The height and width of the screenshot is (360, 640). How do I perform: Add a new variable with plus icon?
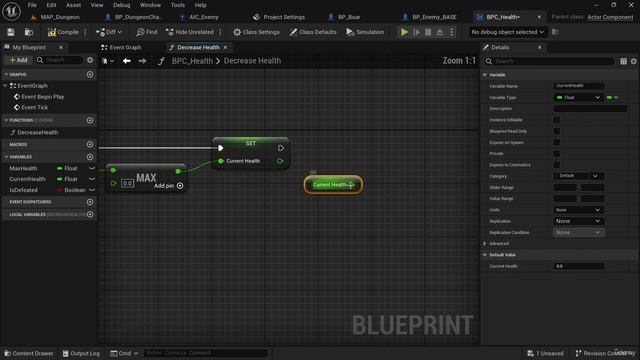tap(90, 157)
